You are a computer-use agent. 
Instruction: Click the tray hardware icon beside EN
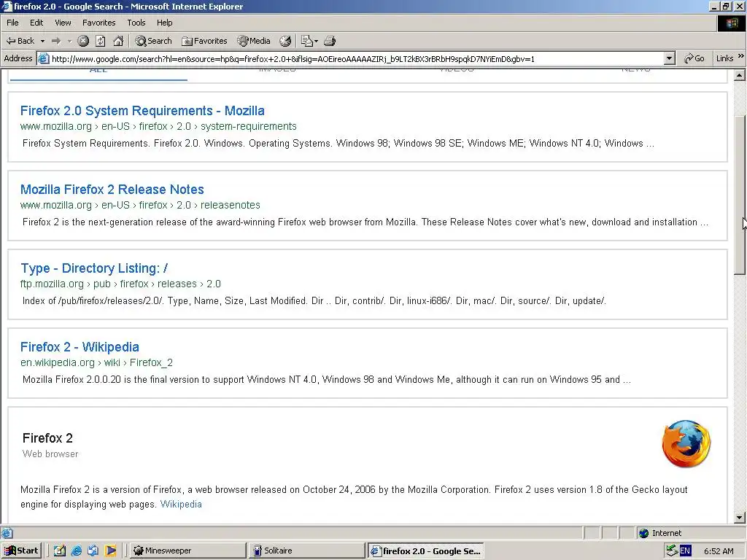click(x=672, y=551)
